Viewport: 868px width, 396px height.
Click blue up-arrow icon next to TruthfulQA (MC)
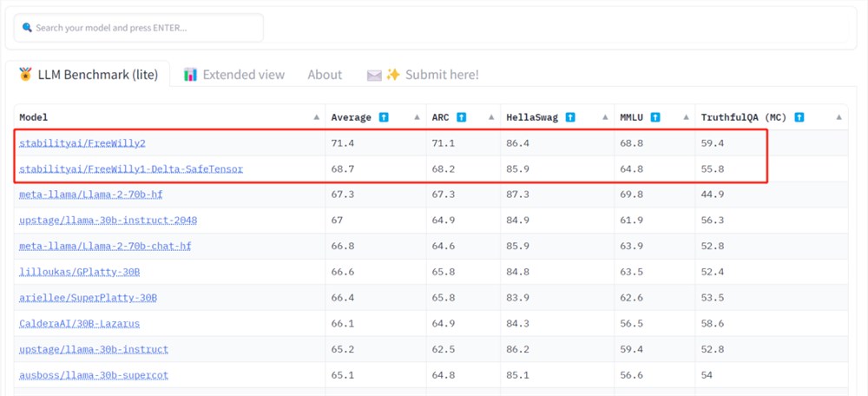(799, 117)
